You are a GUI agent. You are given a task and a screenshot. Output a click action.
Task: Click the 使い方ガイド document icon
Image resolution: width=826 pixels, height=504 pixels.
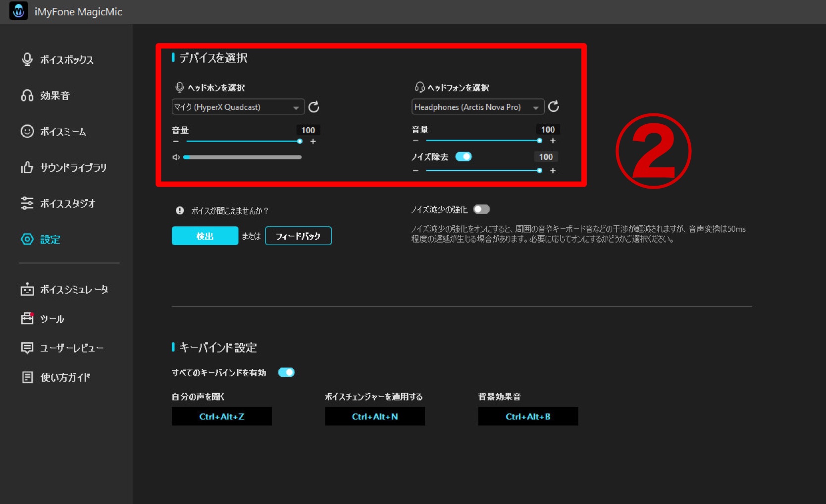coord(27,377)
